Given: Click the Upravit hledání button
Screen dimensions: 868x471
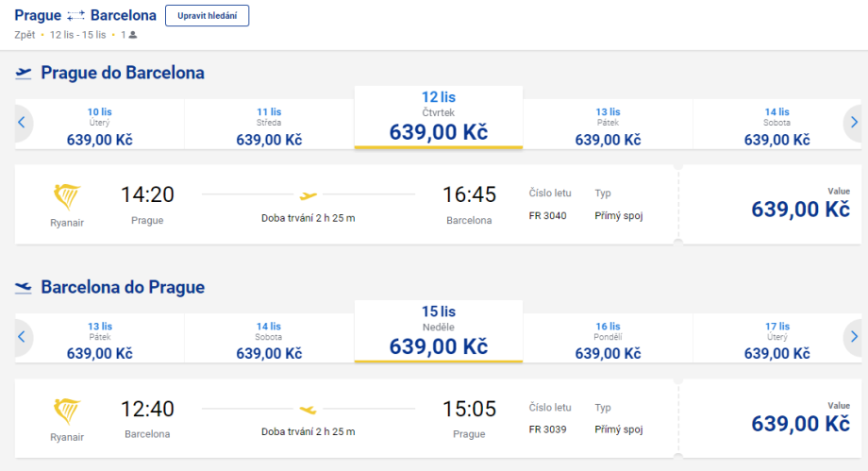Looking at the screenshot, I should click(207, 15).
